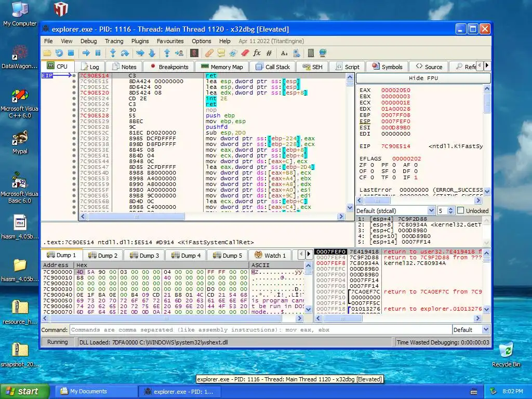
Task: Open the File menu
Action: (48, 41)
